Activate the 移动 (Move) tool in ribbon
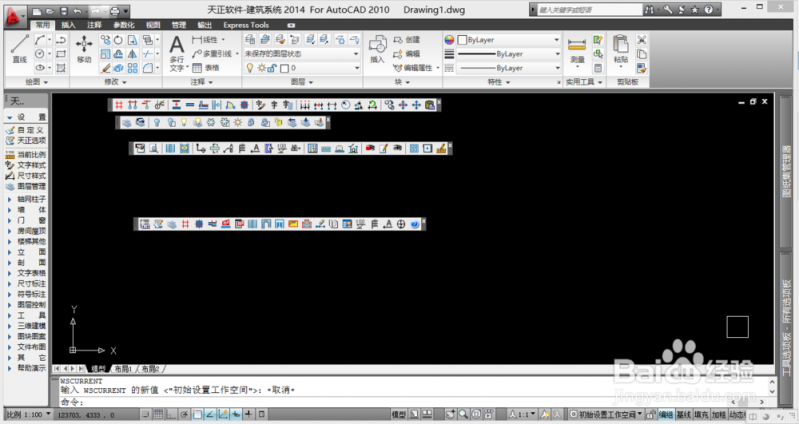The width and height of the screenshot is (799, 424). (84, 49)
